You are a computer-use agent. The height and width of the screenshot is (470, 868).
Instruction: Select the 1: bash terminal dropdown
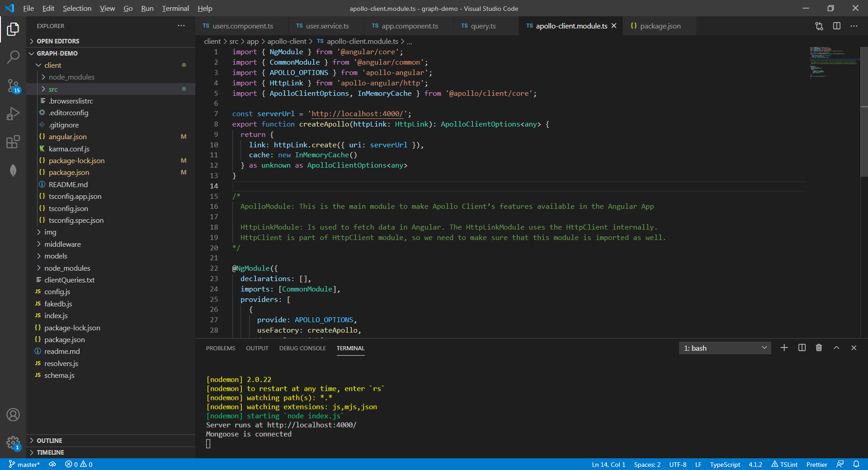[x=725, y=348]
